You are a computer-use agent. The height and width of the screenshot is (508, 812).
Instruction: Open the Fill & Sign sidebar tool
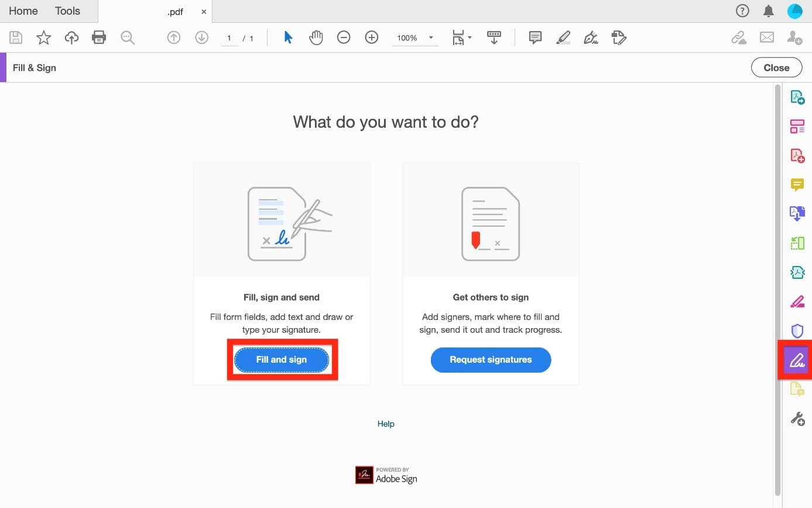[x=797, y=360]
